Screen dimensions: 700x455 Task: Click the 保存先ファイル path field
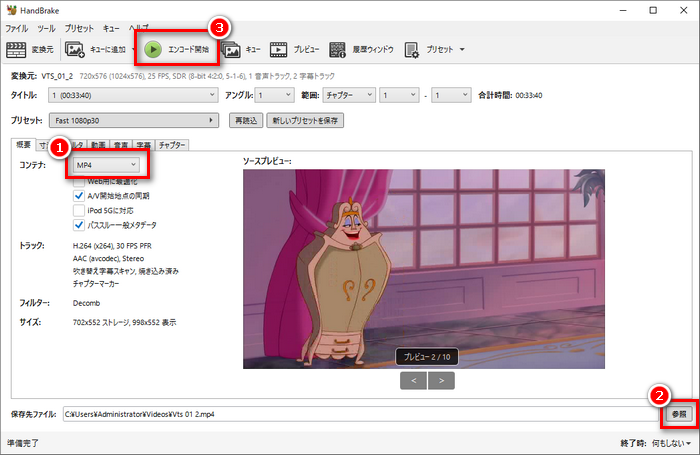point(360,413)
